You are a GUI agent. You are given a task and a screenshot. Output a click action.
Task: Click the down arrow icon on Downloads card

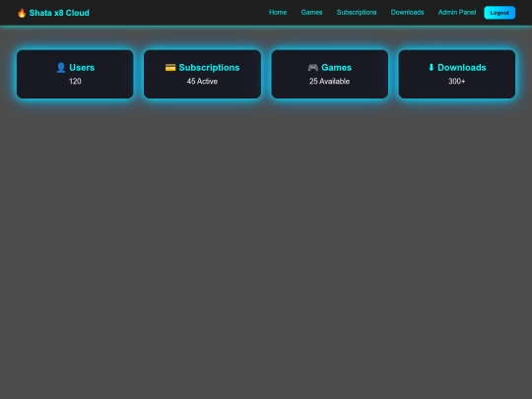(x=431, y=67)
